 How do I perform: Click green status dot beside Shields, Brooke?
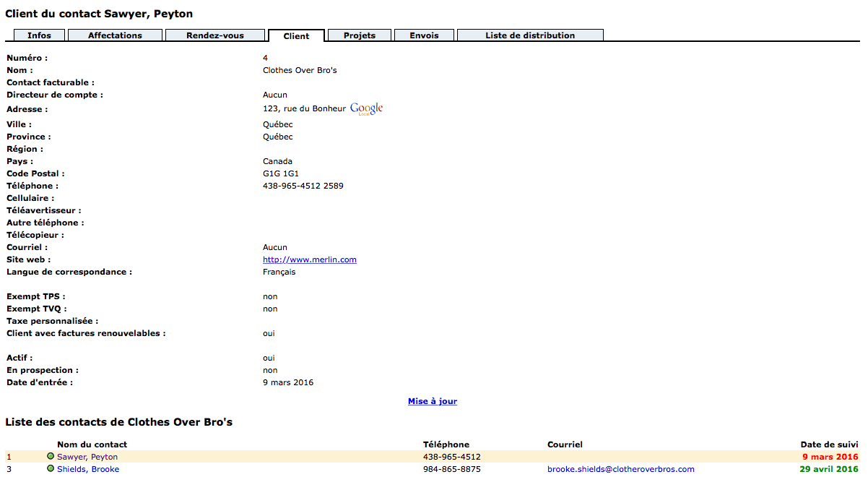pyautogui.click(x=51, y=469)
